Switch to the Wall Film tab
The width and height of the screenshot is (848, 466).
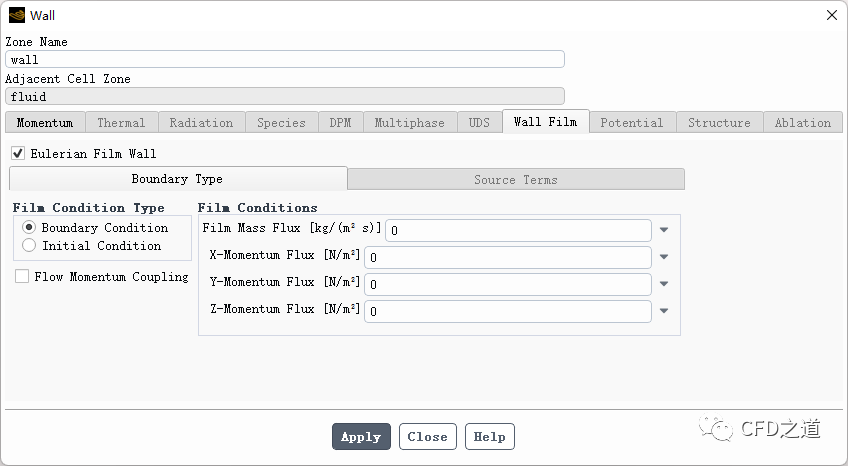[545, 122]
